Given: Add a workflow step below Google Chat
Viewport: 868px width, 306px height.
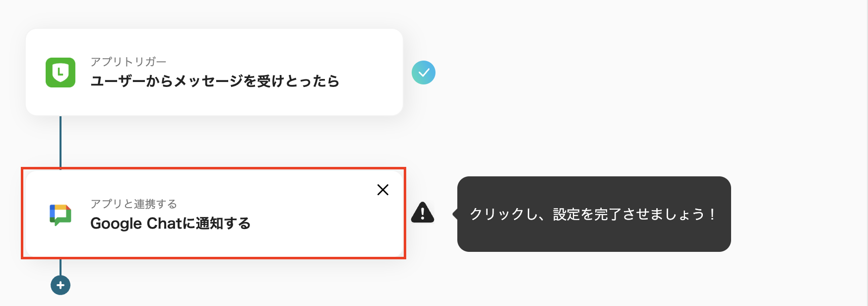Looking at the screenshot, I should [x=60, y=285].
